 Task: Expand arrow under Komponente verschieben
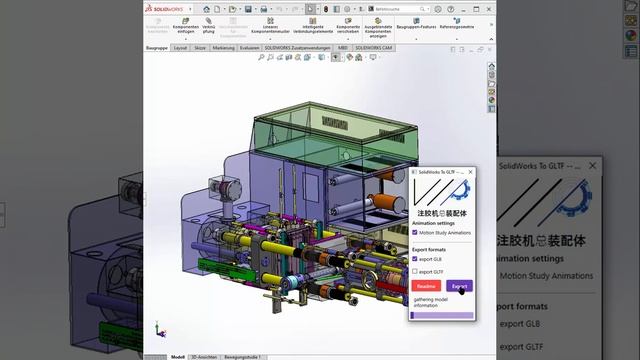pos(348,39)
